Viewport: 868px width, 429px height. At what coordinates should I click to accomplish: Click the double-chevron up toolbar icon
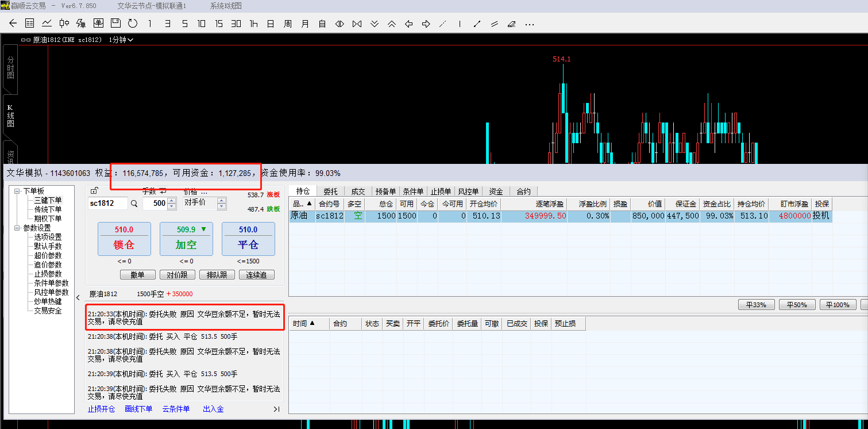click(x=392, y=24)
